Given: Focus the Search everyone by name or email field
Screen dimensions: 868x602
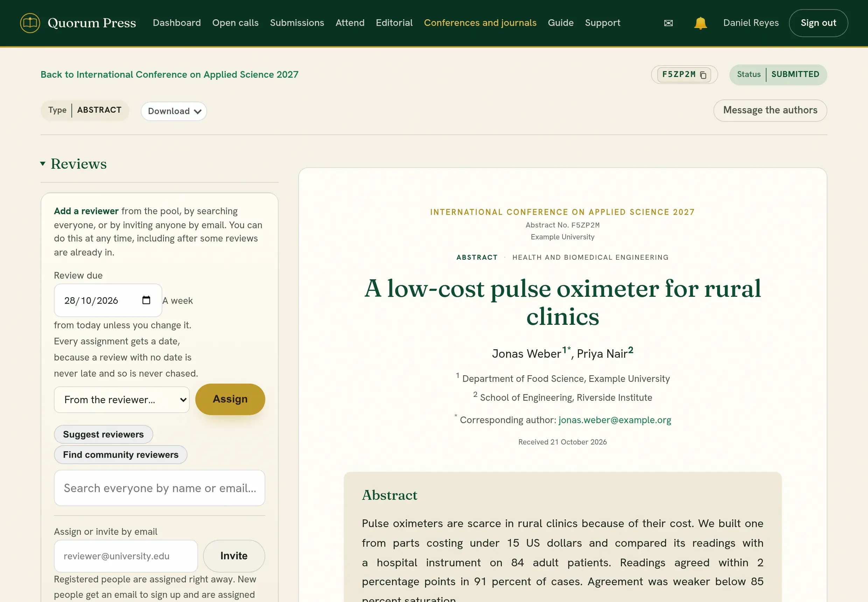Looking at the screenshot, I should point(160,488).
